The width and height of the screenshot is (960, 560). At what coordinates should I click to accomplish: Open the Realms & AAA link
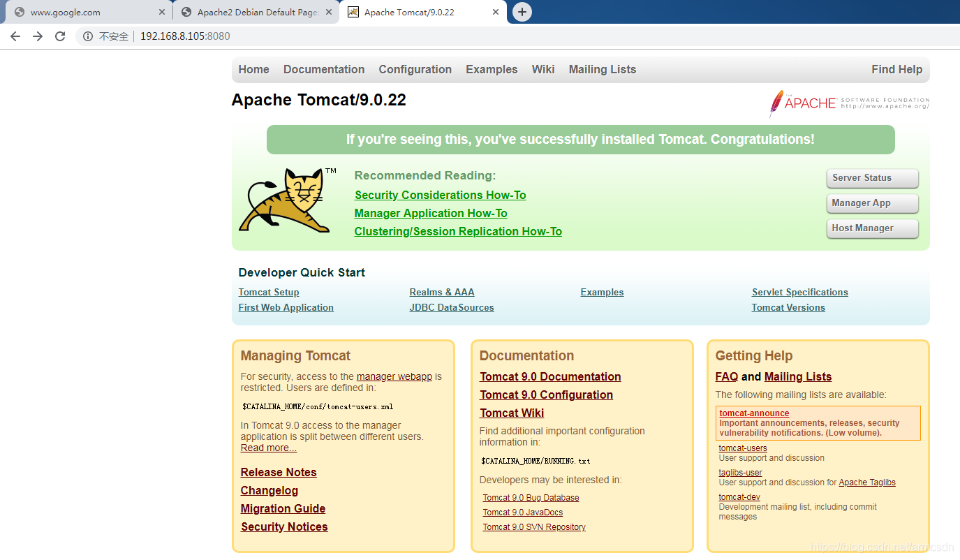[442, 292]
